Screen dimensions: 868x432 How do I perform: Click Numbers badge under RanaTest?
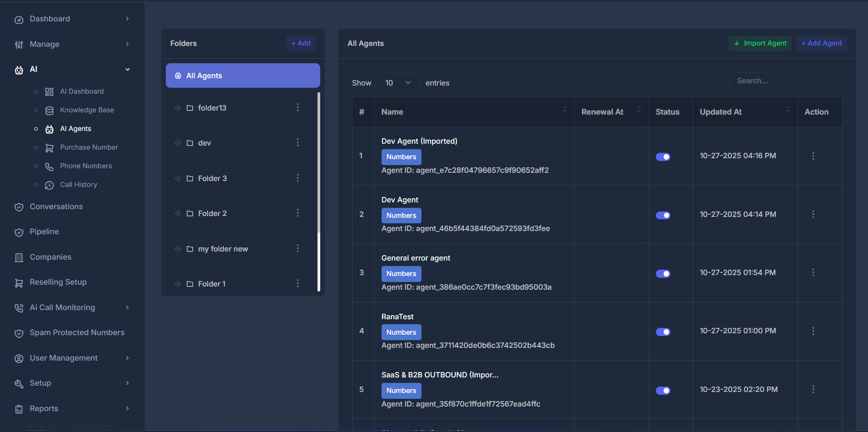pyautogui.click(x=401, y=332)
